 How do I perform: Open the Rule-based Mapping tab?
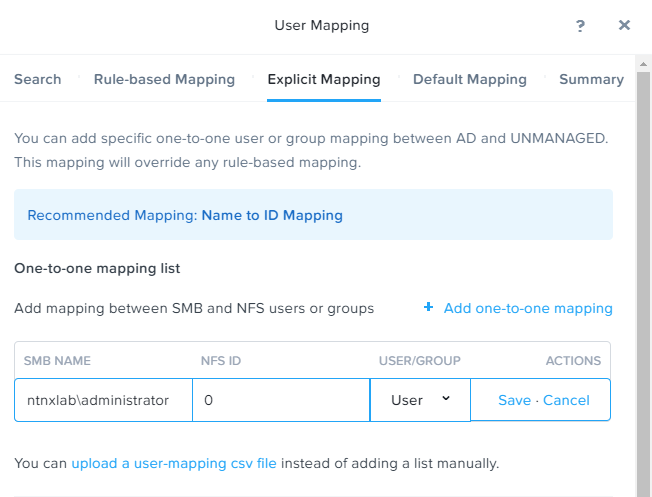tap(164, 79)
